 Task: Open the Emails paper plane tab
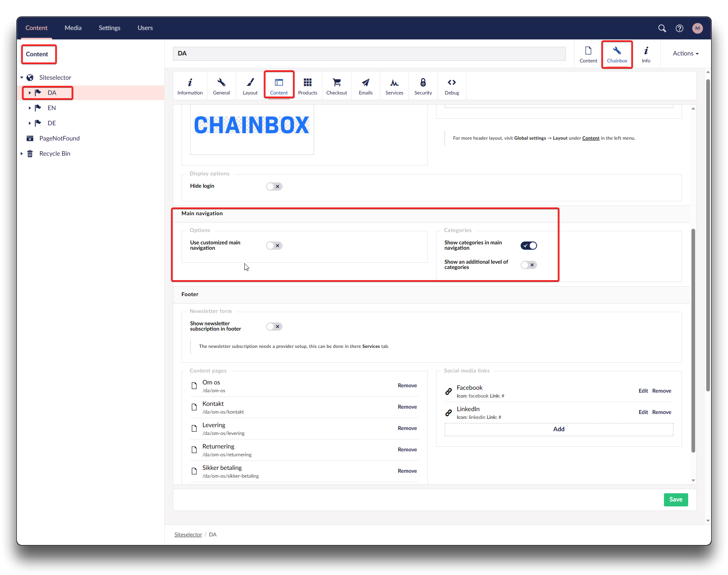tap(365, 86)
